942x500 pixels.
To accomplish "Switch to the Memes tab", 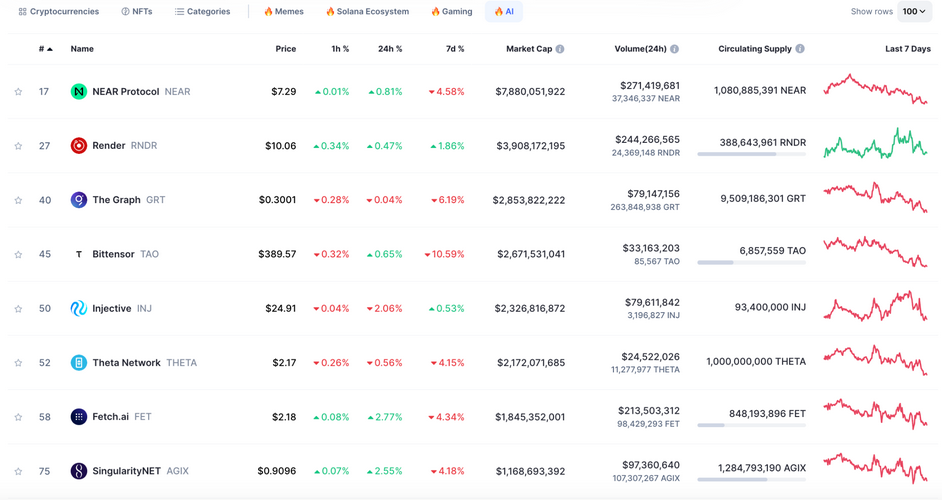I will (283, 12).
